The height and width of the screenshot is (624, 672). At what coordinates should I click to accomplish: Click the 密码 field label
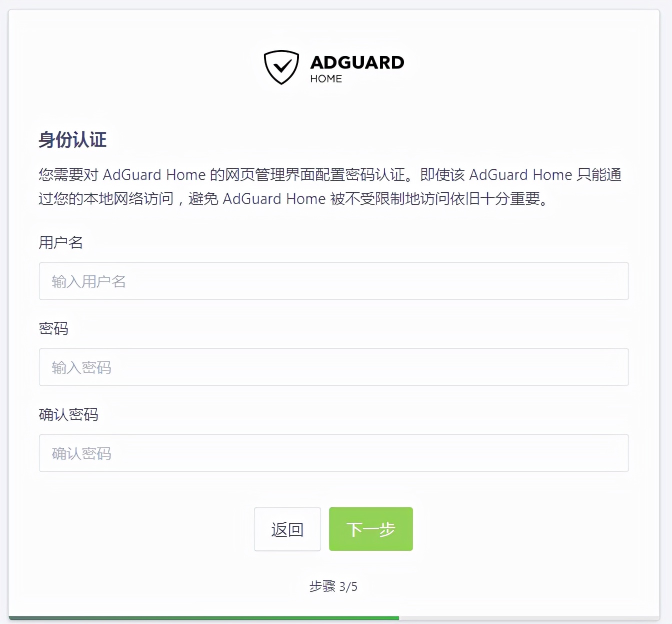pos(53,328)
